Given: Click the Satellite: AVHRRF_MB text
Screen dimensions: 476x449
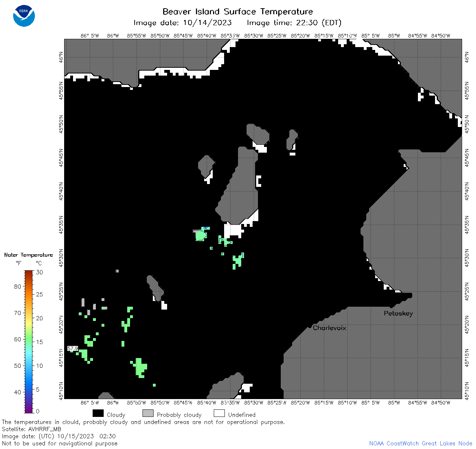Looking at the screenshot, I should (x=31, y=429).
